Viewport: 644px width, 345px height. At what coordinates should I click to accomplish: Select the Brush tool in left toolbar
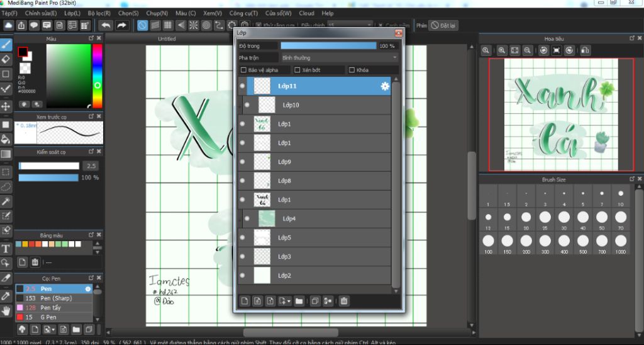tap(6, 45)
